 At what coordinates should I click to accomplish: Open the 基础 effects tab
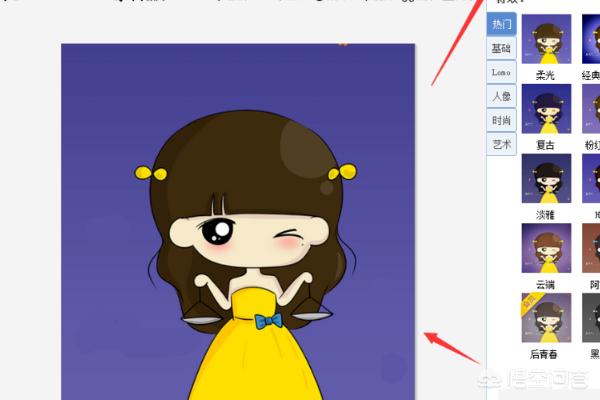[502, 48]
